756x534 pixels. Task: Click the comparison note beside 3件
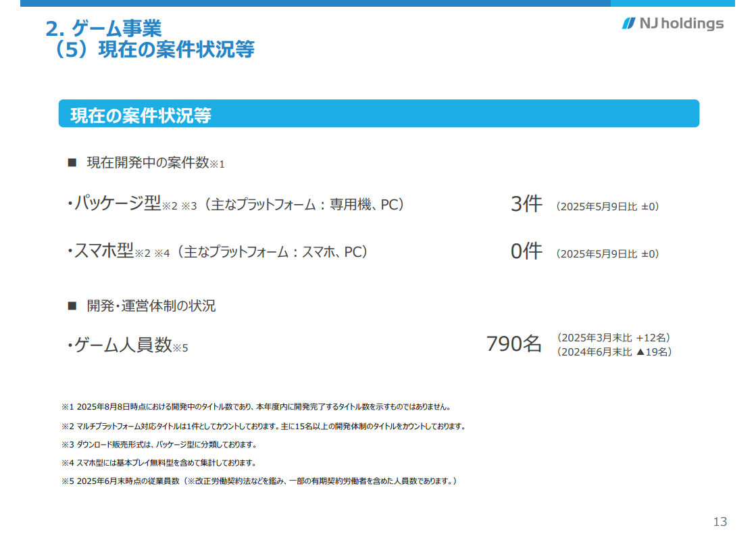[x=607, y=206]
